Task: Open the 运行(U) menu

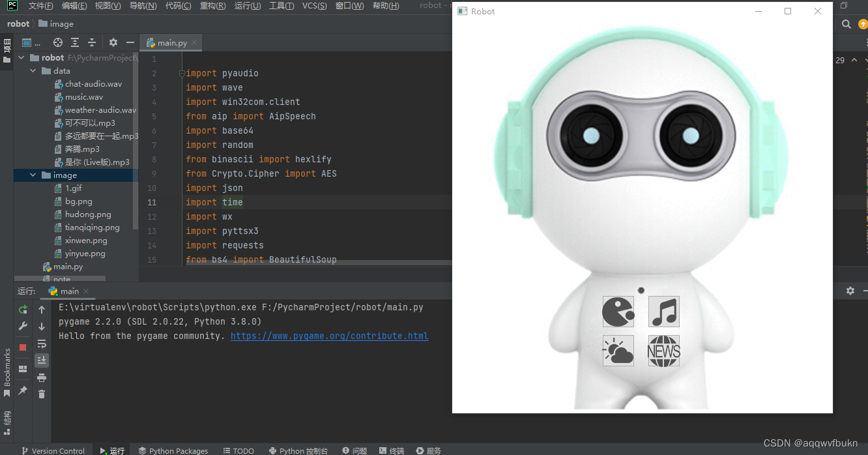Action: click(248, 6)
